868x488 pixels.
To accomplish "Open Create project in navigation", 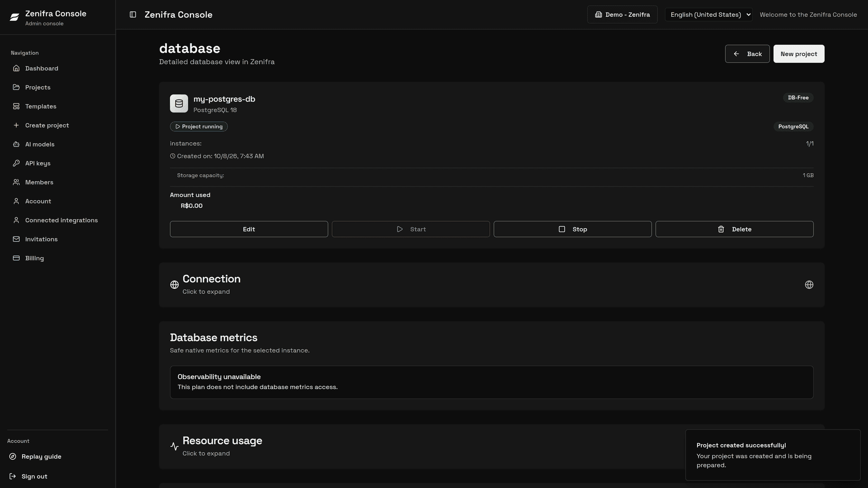I will (x=57, y=125).
